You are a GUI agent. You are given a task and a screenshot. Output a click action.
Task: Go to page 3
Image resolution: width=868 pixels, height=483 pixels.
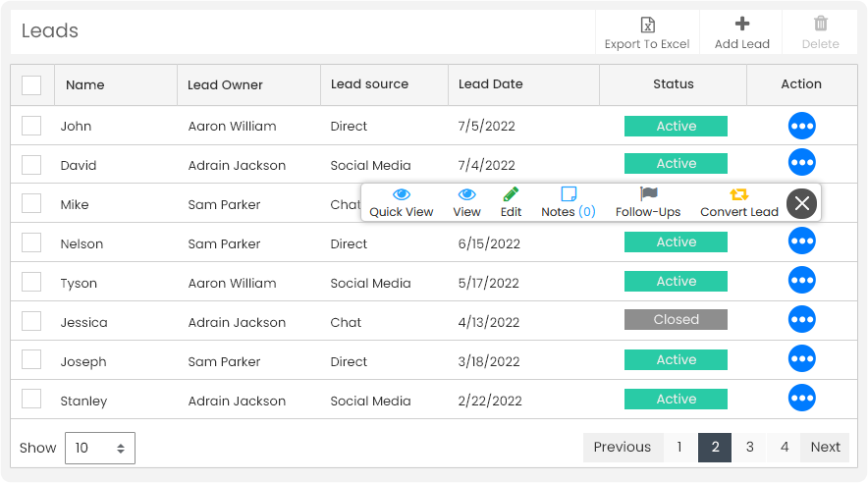[749, 447]
